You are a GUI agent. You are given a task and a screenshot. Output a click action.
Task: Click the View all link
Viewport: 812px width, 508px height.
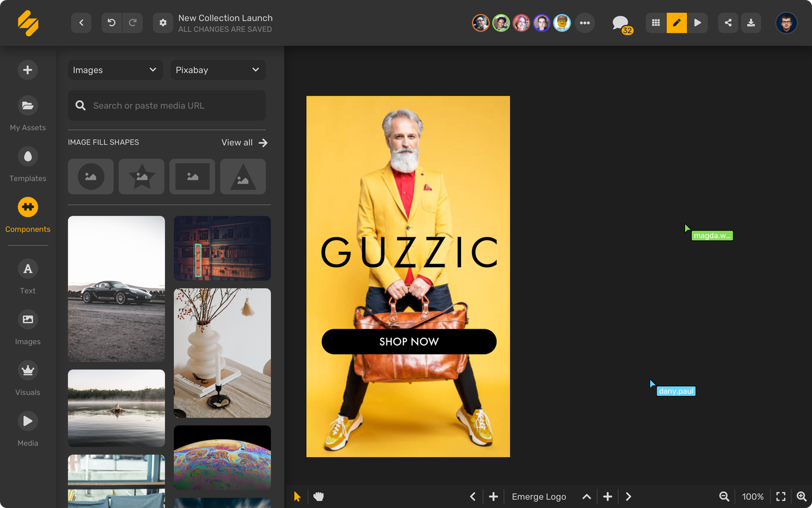pyautogui.click(x=244, y=142)
